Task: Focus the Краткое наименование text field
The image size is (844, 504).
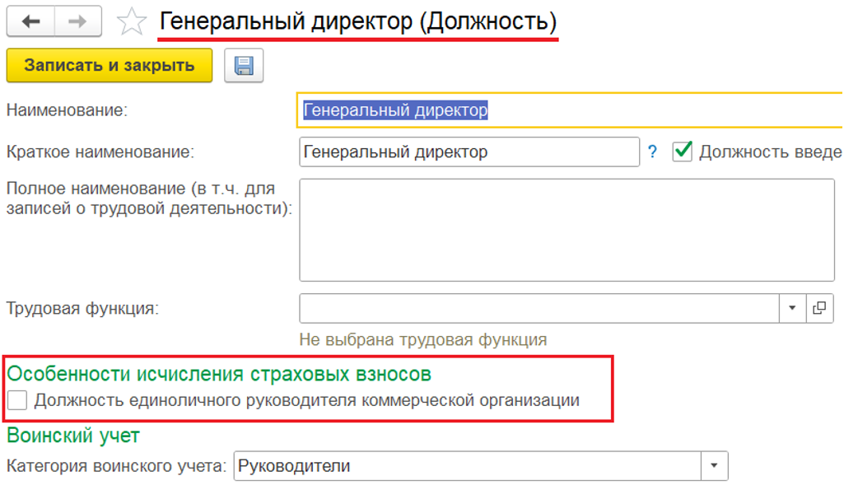Action: [469, 152]
